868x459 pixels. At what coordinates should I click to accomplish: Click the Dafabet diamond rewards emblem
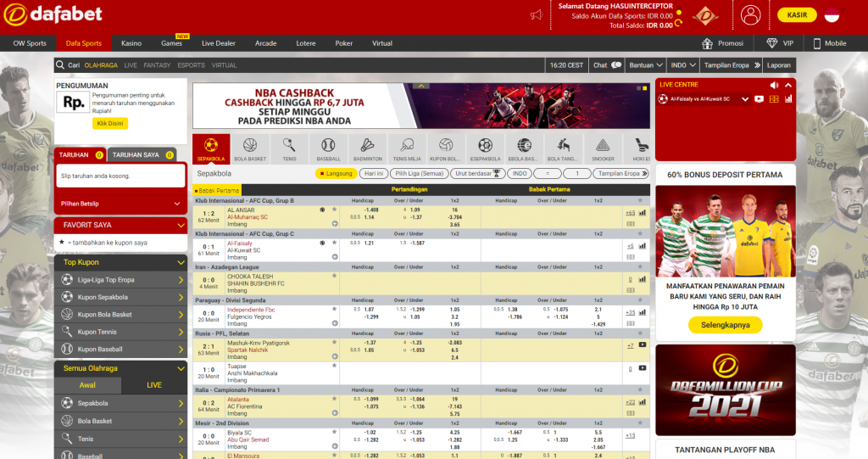[705, 15]
